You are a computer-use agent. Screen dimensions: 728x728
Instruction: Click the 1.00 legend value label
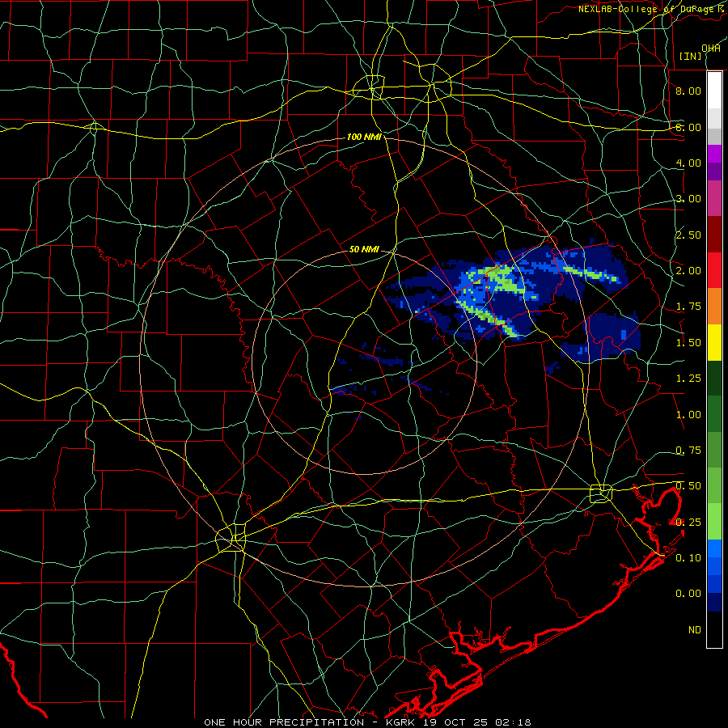(688, 415)
